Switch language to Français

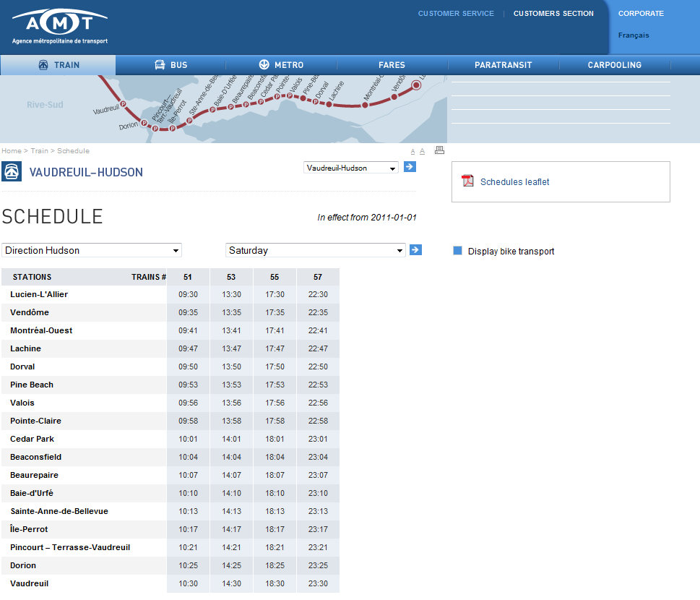(x=634, y=35)
